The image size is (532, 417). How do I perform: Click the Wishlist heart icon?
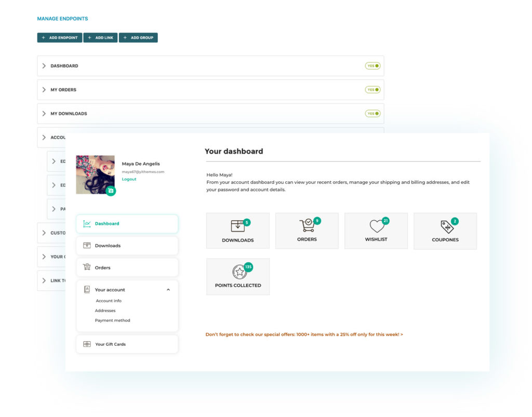pos(376,226)
